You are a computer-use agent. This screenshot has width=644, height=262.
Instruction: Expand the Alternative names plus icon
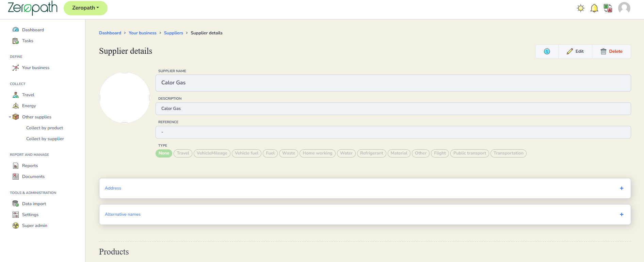click(x=622, y=214)
